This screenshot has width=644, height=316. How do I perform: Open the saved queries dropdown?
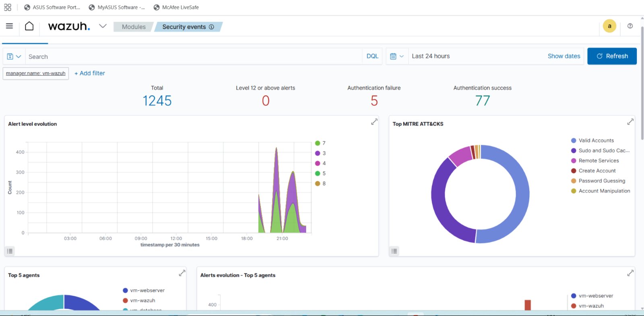(14, 56)
